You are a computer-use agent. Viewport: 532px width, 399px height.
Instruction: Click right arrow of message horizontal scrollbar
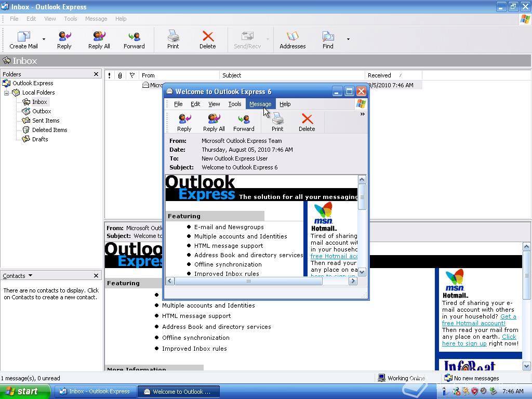coord(353,281)
